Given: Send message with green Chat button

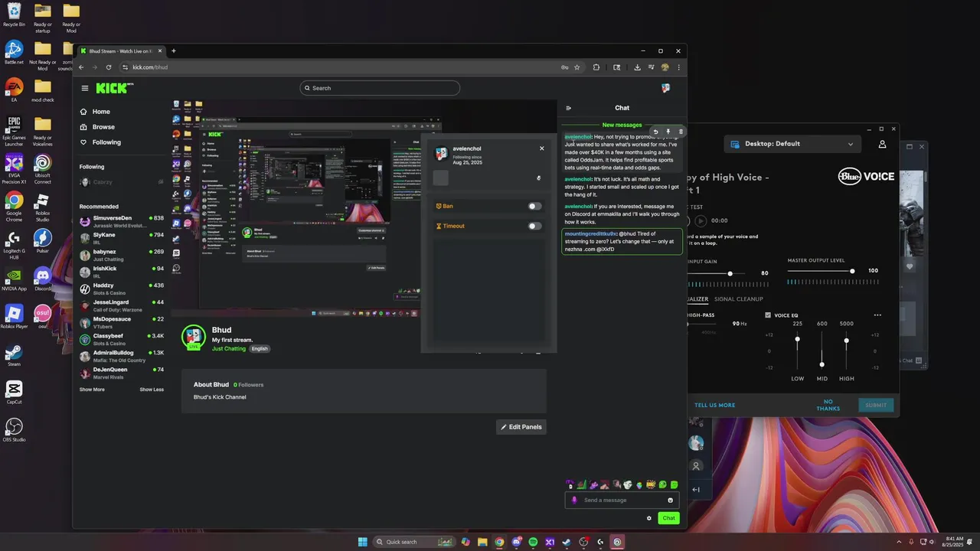Looking at the screenshot, I should (668, 518).
